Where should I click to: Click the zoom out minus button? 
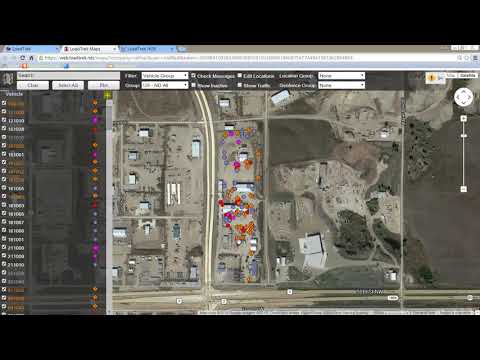[463, 189]
